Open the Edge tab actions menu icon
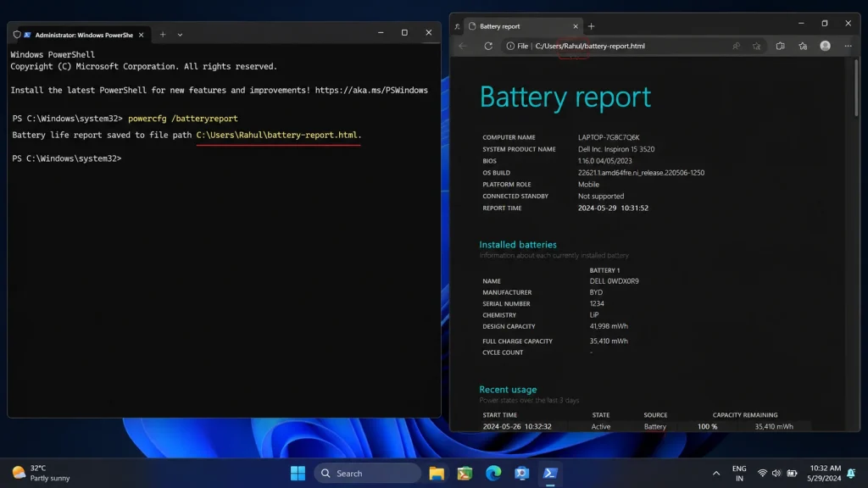868x488 pixels. pos(457,26)
